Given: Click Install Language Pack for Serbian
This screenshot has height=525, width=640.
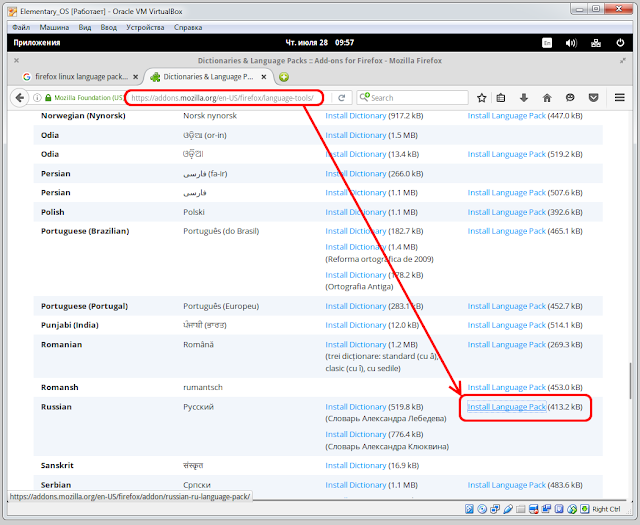Looking at the screenshot, I should (x=507, y=485).
